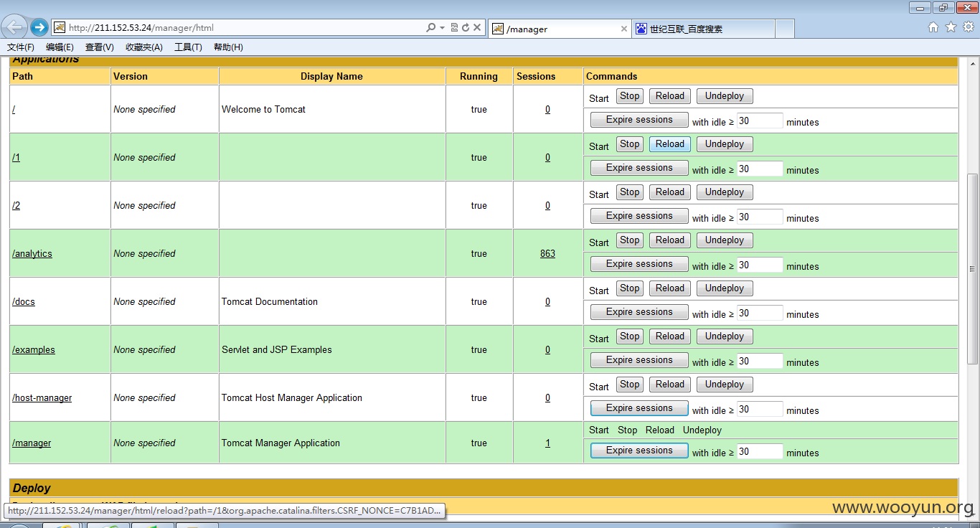View 863 sessions for /analytics

coord(547,254)
